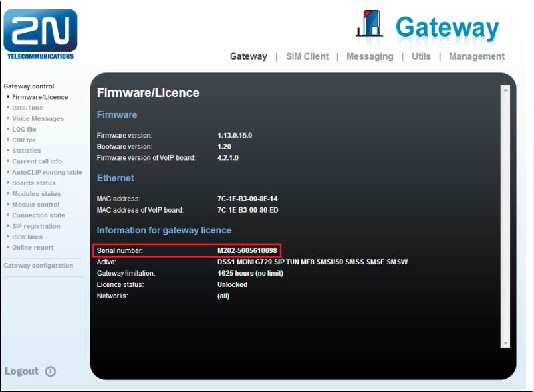Open the Messaging menu
Screen dimensions: 534x392
click(370, 56)
